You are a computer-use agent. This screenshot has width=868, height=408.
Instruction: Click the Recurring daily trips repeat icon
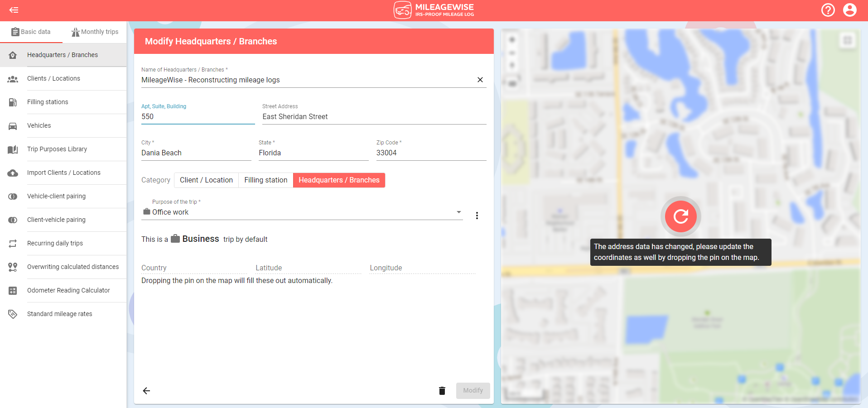pyautogui.click(x=13, y=244)
